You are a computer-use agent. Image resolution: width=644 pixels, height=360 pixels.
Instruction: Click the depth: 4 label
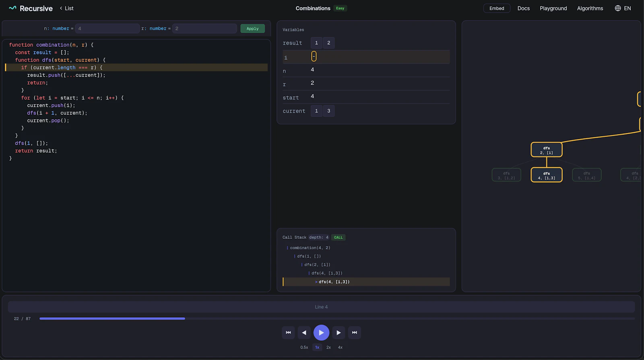coord(319,237)
